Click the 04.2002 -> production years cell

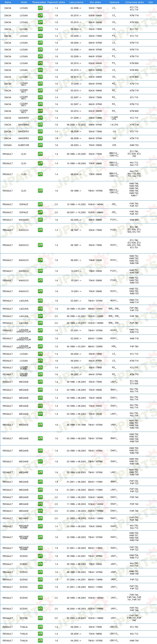click(76, 641)
